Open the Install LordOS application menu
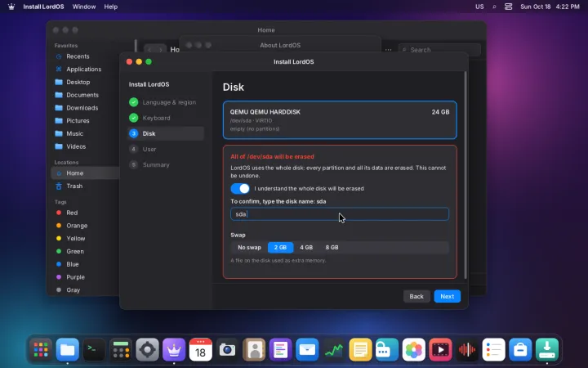Screen dimensions: 588x368 pyautogui.click(x=43, y=7)
